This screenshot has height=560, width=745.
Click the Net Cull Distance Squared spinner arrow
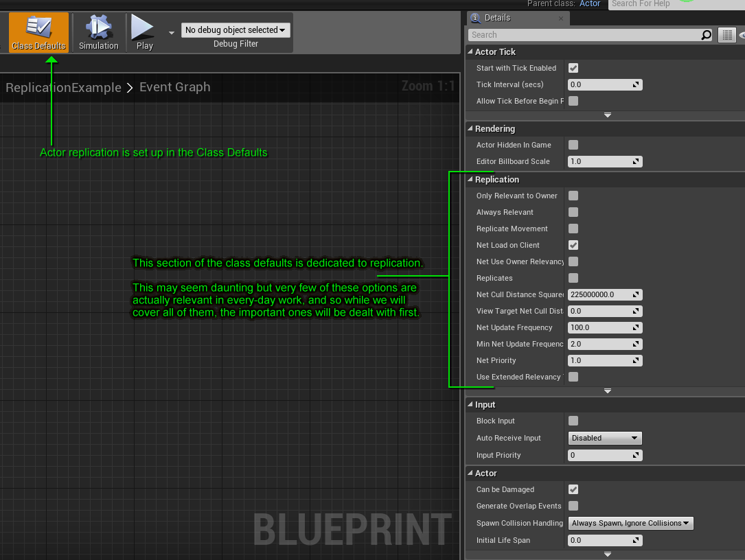click(637, 294)
